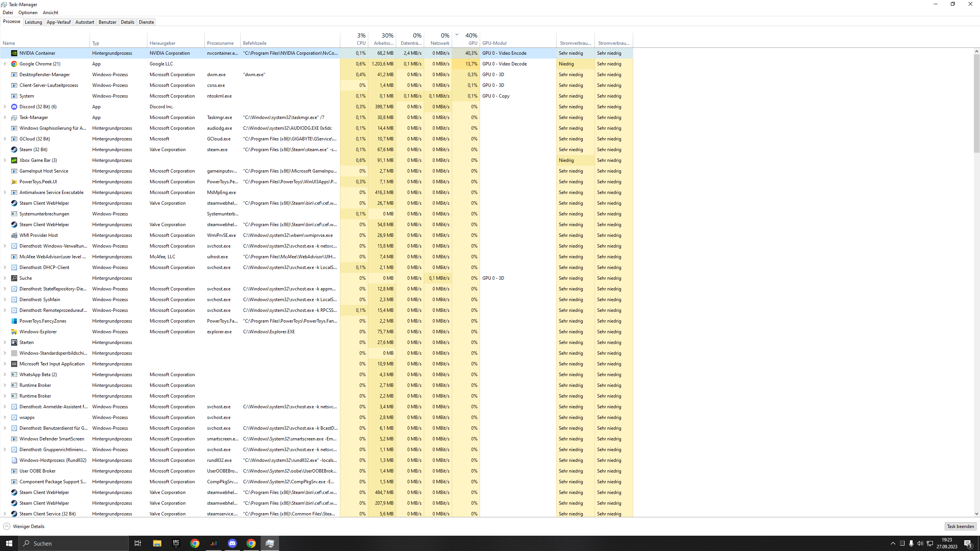This screenshot has width=980, height=551.
Task: Switch to the Leistung tab
Action: [x=33, y=22]
